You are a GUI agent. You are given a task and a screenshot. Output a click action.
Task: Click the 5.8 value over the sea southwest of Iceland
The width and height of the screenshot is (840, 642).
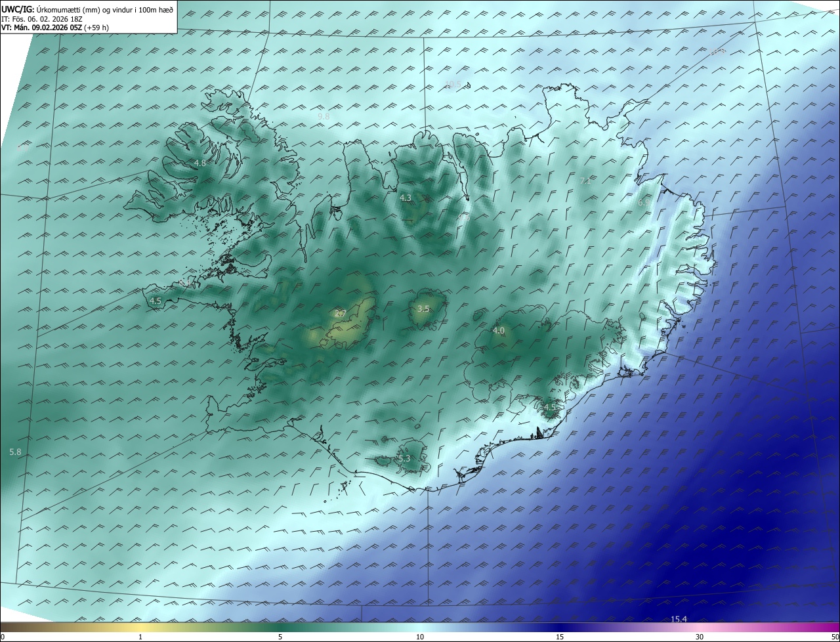coord(15,452)
